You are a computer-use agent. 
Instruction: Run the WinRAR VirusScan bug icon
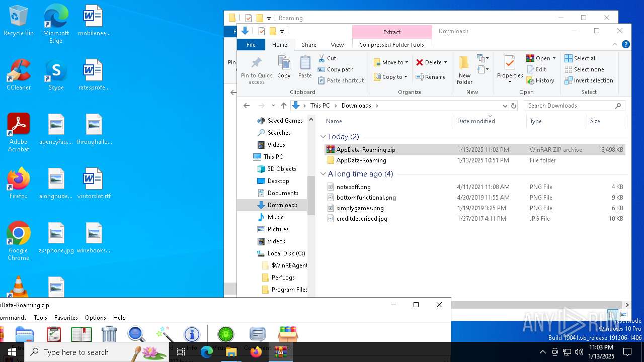pos(225,334)
